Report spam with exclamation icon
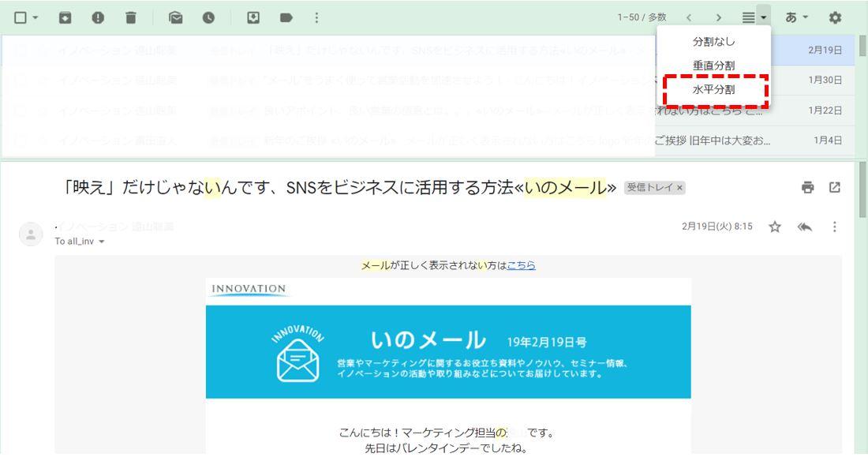 pos(98,17)
